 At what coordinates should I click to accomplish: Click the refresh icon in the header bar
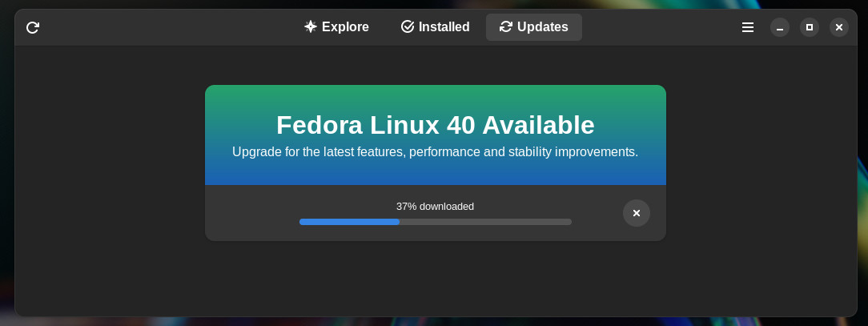(x=33, y=27)
